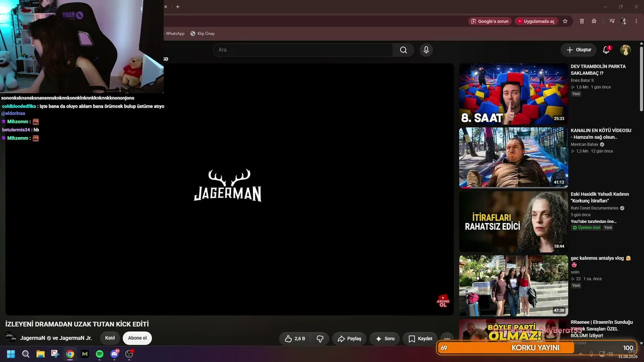Click the Üyelere özel members-only badge

[587, 228]
